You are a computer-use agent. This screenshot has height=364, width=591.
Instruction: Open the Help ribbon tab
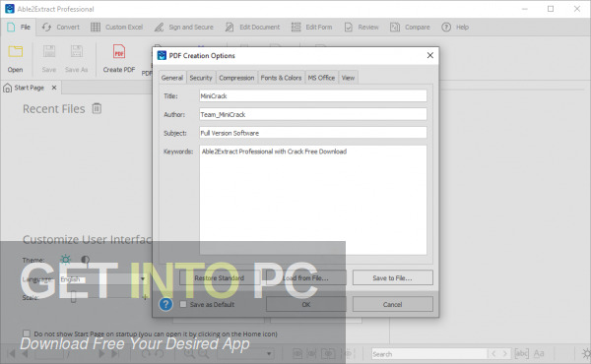455,28
